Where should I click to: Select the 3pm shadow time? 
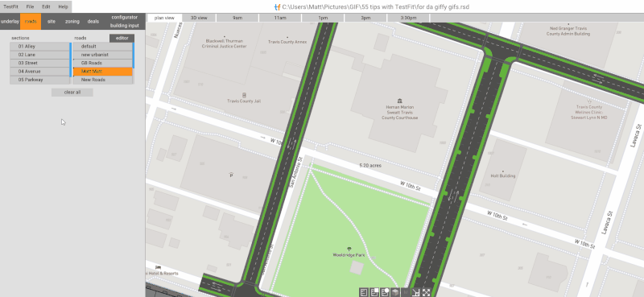click(x=365, y=18)
